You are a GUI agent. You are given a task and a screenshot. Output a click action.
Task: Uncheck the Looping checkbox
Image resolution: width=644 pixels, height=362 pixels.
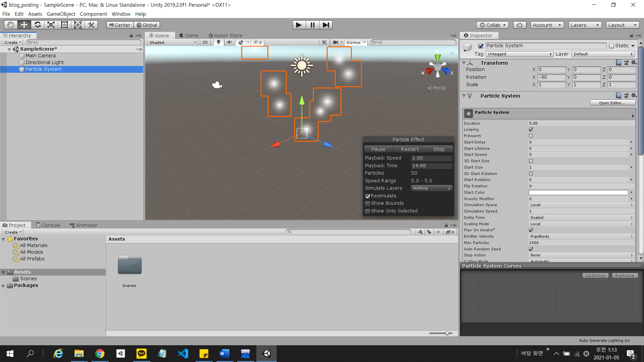pos(531,129)
